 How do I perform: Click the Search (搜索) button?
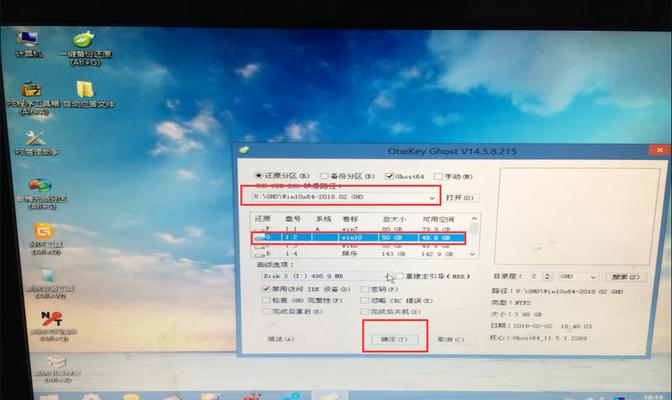pyautogui.click(x=626, y=277)
